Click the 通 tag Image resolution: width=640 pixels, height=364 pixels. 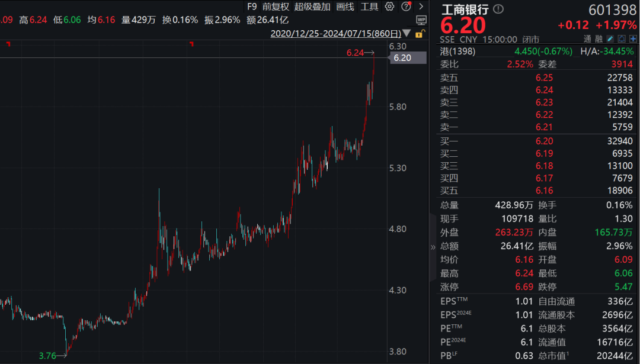point(587,39)
